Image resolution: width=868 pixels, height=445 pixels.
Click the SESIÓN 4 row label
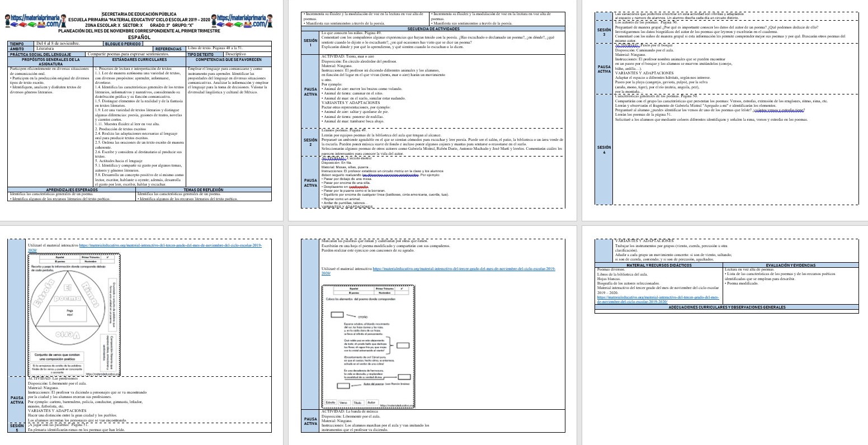[604, 150]
